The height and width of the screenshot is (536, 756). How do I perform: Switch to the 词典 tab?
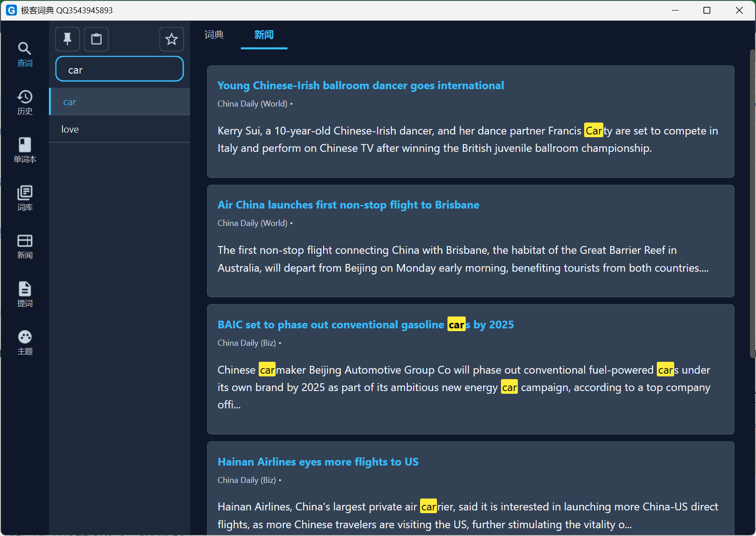pos(214,35)
